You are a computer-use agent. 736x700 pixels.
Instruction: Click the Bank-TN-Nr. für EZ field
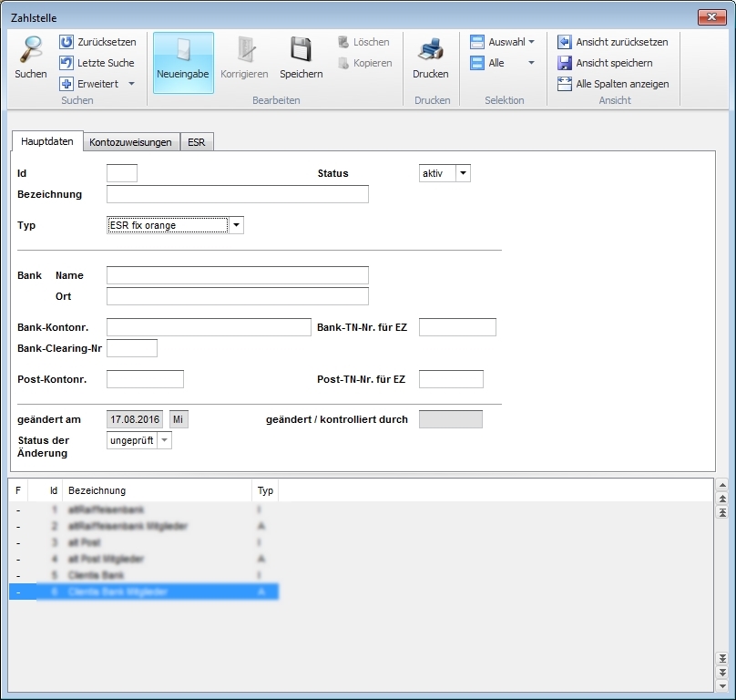(457, 327)
